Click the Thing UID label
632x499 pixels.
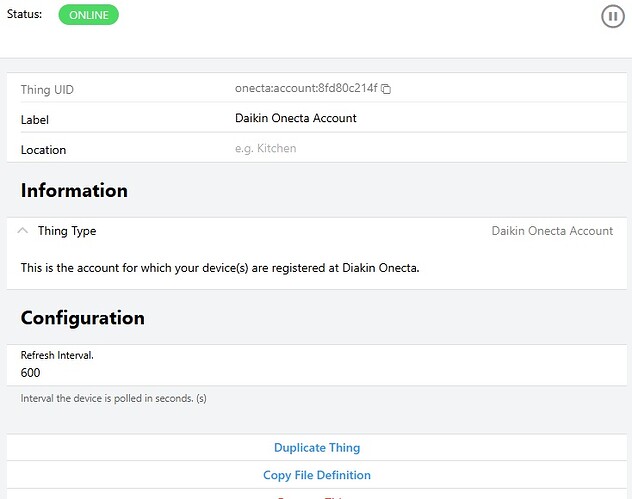47,89
